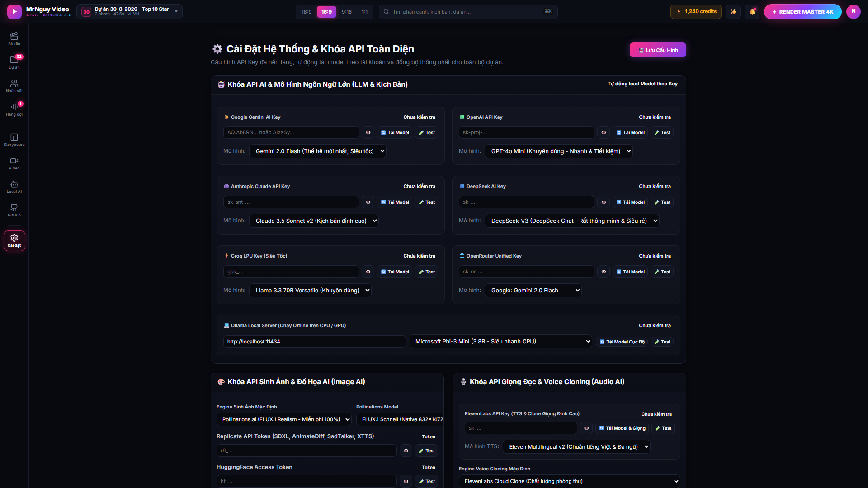Open the Nhân vật characters icon
Screen dimensions: 868x488
pos(14,85)
